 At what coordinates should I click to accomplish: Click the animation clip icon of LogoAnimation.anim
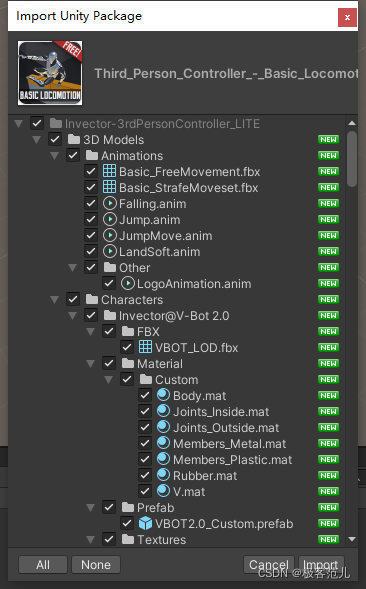pos(128,283)
